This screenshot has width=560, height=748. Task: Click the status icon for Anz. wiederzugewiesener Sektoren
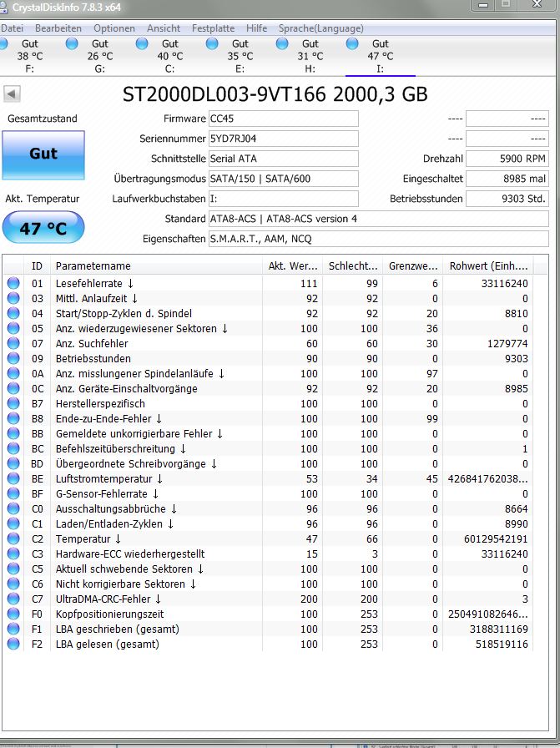[13, 329]
